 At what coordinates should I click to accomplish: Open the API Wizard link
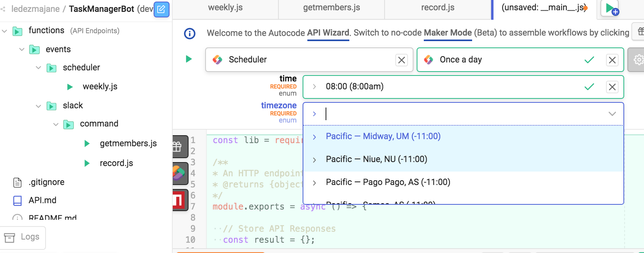pyautogui.click(x=328, y=33)
